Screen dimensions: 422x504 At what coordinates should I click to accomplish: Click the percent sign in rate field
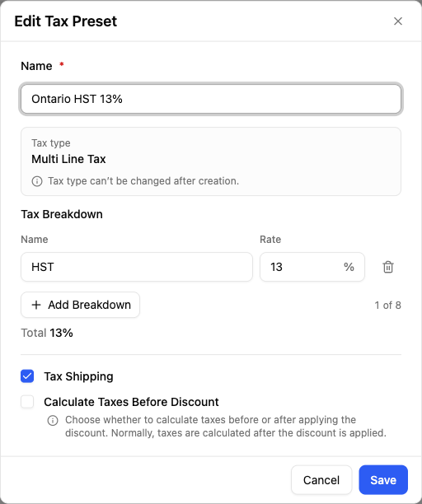[x=349, y=267]
